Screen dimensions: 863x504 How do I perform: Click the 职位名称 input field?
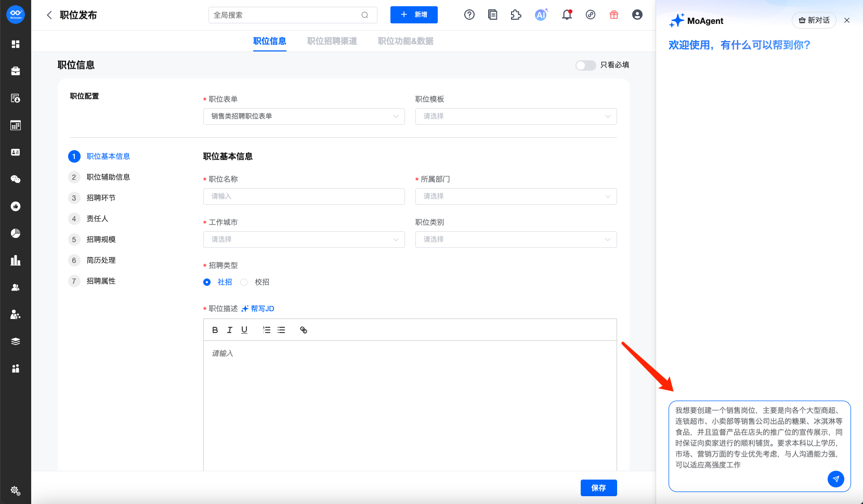304,196
